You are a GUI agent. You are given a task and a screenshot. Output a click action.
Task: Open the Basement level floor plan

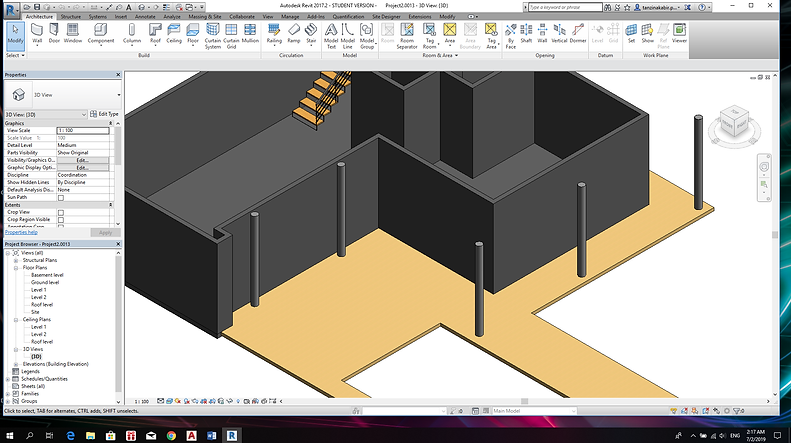pyautogui.click(x=47, y=275)
